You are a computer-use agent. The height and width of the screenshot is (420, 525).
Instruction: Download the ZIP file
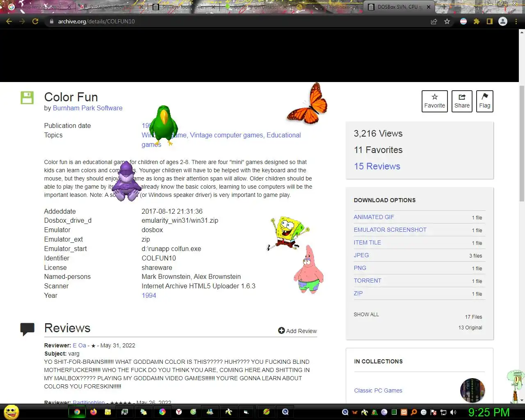[x=358, y=293]
